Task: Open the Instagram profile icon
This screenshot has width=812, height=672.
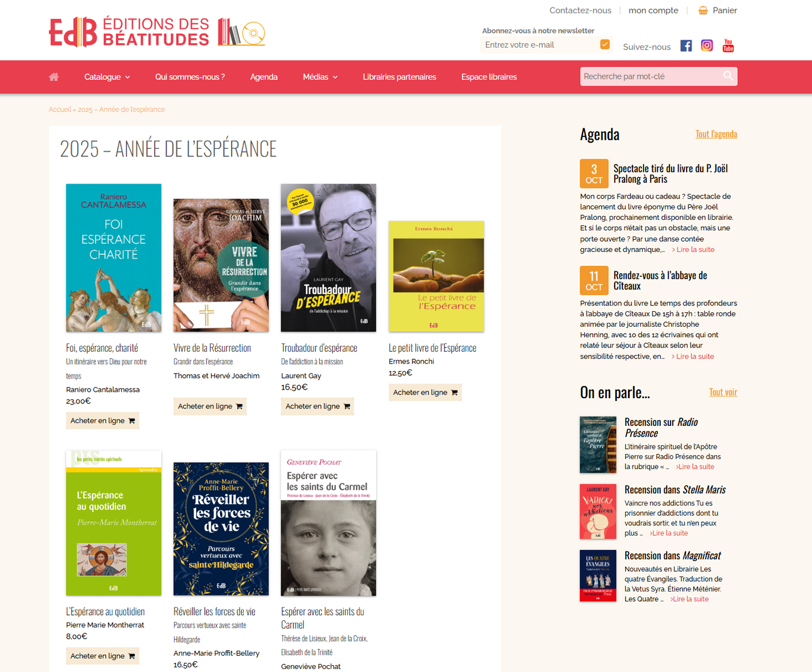Action: point(707,46)
